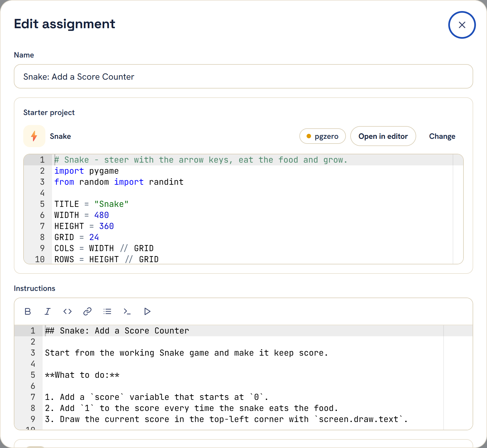Click code line '# Snake - steer with the arrow keys'
The width and height of the screenshot is (487, 448).
(201, 160)
